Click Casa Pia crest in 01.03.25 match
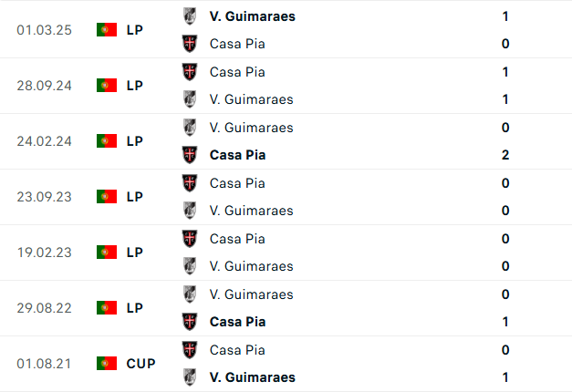Viewport: 572px width, 392px height. click(190, 43)
